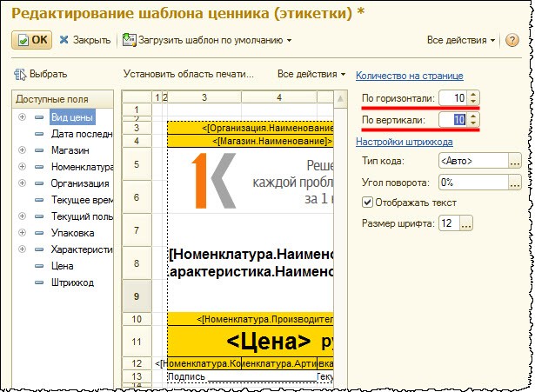
Task: Click the По горизонтали value field
Action: coord(453,98)
